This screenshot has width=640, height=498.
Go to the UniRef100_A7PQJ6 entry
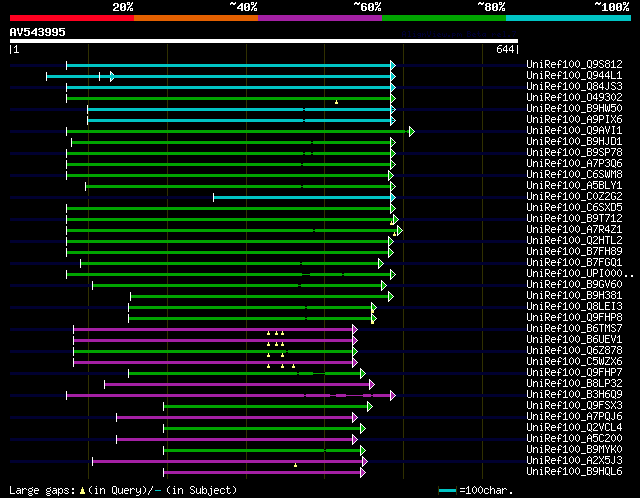[574, 417]
